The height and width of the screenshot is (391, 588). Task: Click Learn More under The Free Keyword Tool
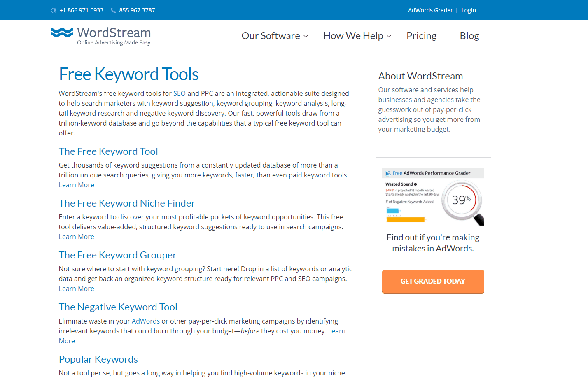pyautogui.click(x=77, y=185)
